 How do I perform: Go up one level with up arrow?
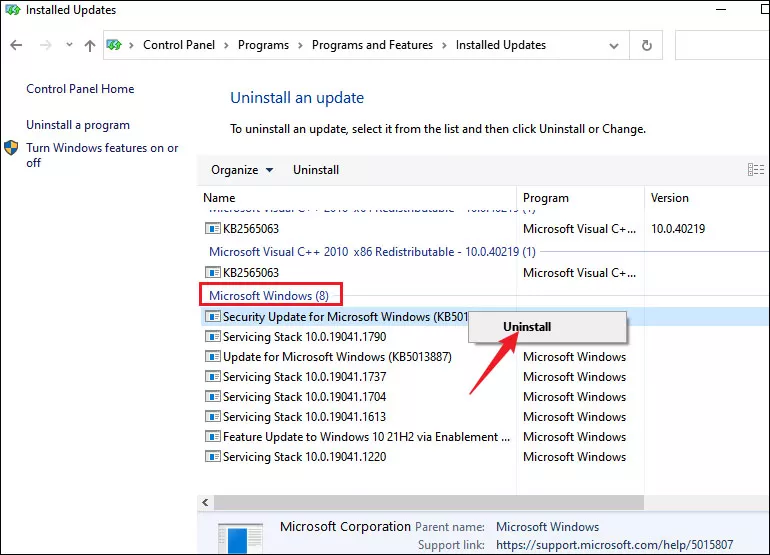[89, 45]
